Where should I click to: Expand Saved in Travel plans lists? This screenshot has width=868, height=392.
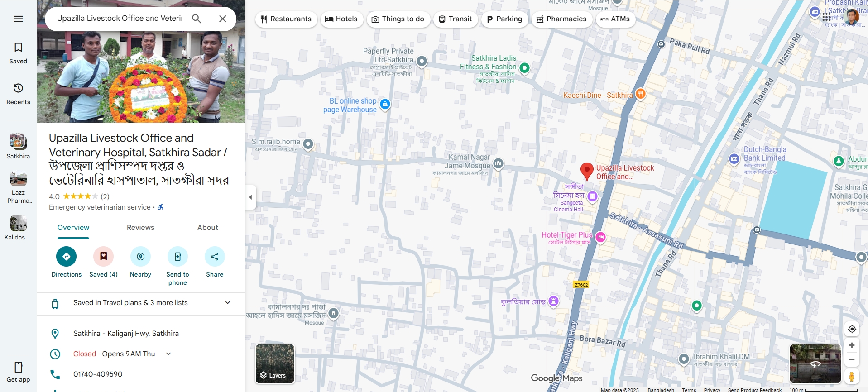(228, 303)
